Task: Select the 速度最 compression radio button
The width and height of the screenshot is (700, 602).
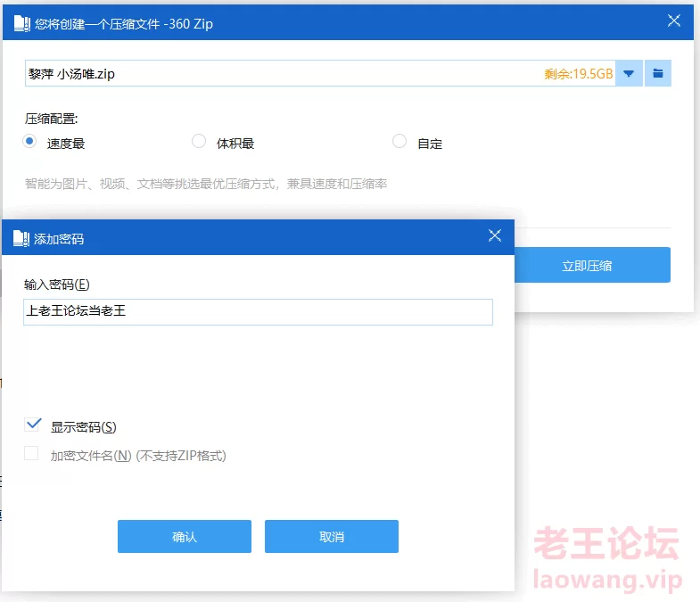Action: pos(30,142)
